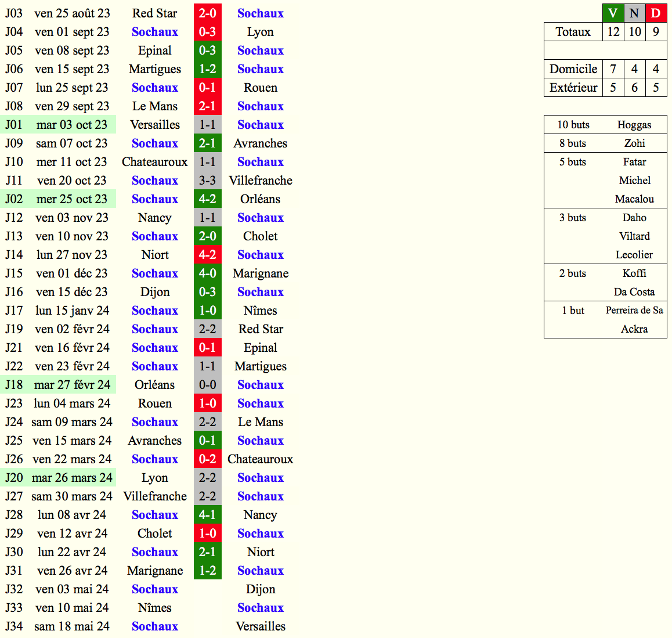The image size is (672, 638).
Task: Select the 0-2 score against Chateauroux in J26
Action: (x=207, y=459)
